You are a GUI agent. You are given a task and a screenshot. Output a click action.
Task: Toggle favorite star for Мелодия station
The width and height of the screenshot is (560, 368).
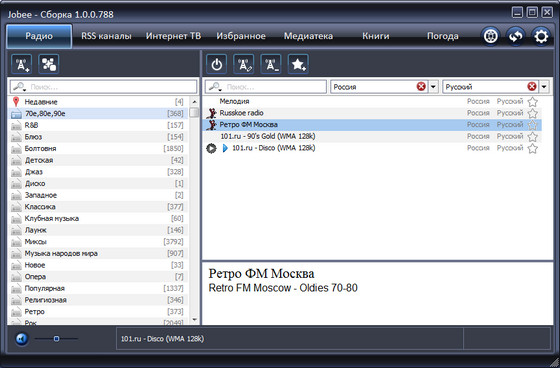coord(532,102)
